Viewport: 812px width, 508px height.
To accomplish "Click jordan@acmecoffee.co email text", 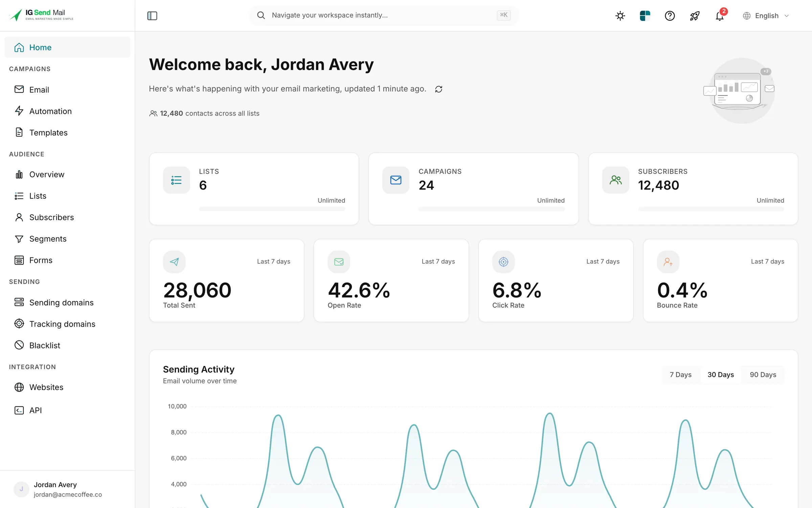I will coord(68,494).
